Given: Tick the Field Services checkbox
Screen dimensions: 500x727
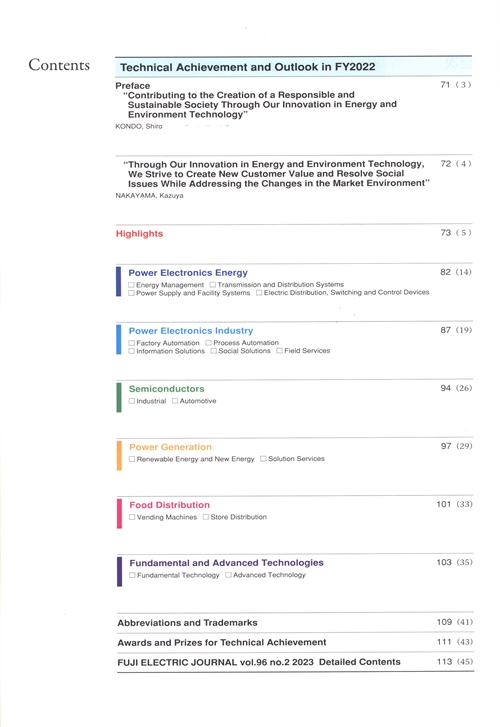Looking at the screenshot, I should click(279, 351).
